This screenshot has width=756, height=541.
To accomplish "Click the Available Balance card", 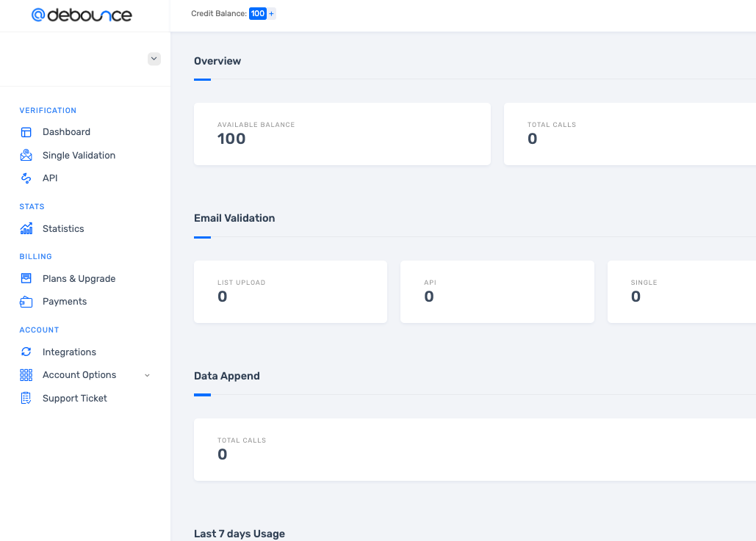I will 342,134.
